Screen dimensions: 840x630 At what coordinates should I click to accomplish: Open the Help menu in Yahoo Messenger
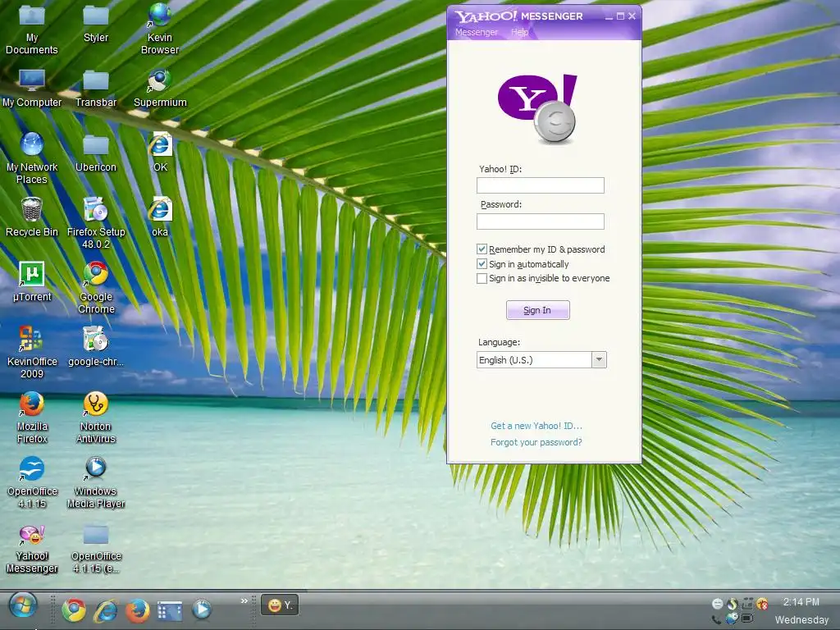[x=519, y=32]
